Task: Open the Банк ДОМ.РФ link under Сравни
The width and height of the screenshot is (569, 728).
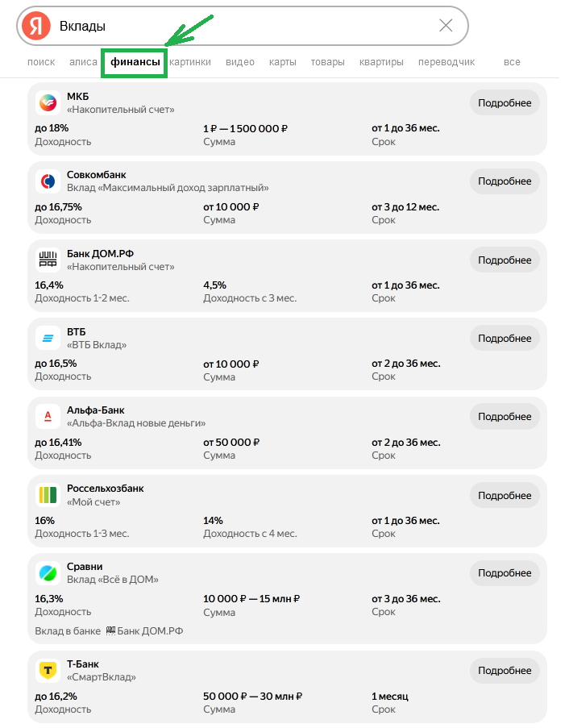Action: coord(149,630)
